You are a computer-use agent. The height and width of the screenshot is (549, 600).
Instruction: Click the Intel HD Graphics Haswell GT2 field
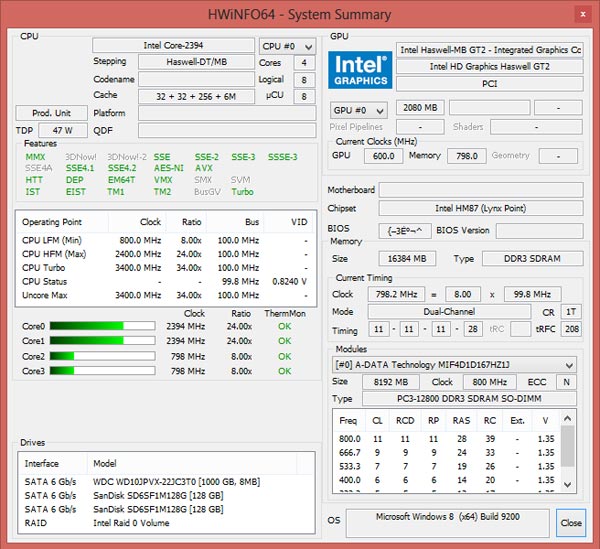coord(490,67)
